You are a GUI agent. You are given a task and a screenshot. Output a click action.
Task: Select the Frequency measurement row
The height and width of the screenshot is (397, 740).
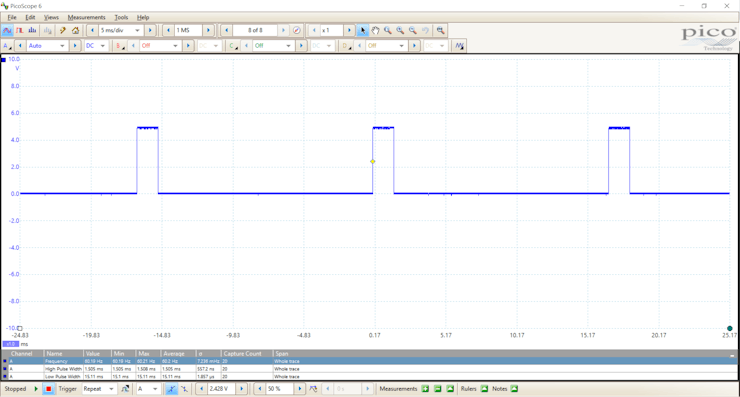[x=369, y=361]
